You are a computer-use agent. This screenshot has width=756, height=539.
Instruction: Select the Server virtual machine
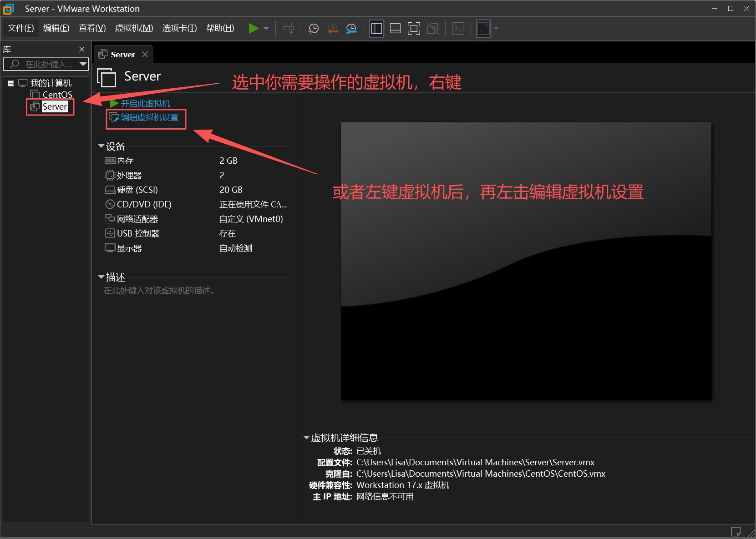(x=55, y=106)
